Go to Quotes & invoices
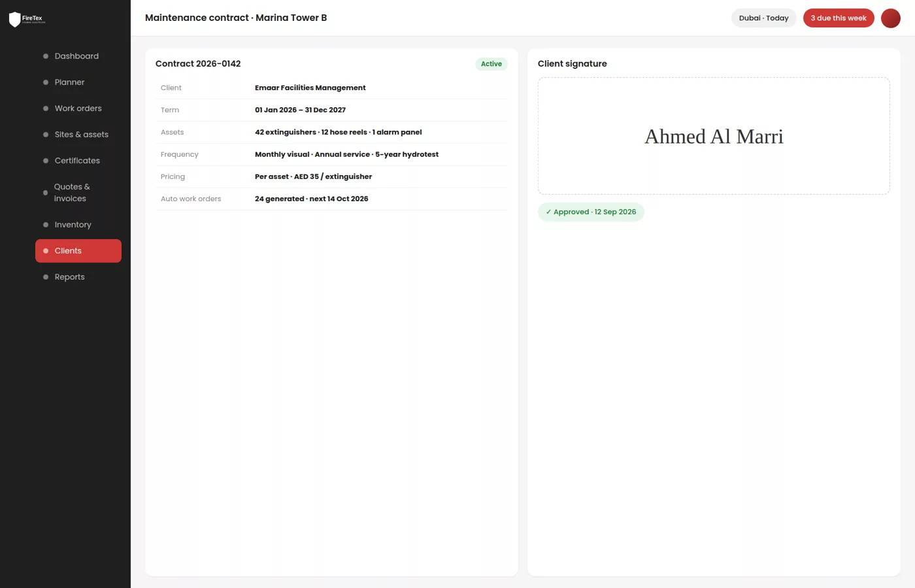The image size is (915, 588). 78,193
